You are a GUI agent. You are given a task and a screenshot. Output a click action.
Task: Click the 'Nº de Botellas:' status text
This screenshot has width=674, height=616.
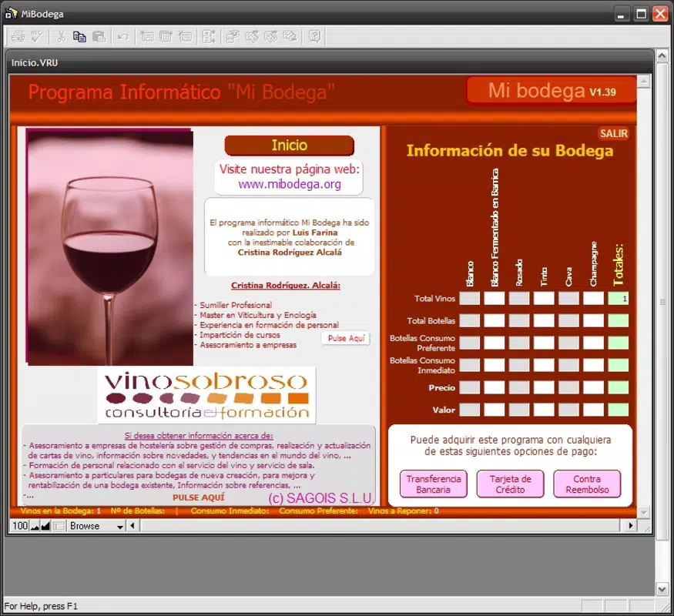click(138, 511)
